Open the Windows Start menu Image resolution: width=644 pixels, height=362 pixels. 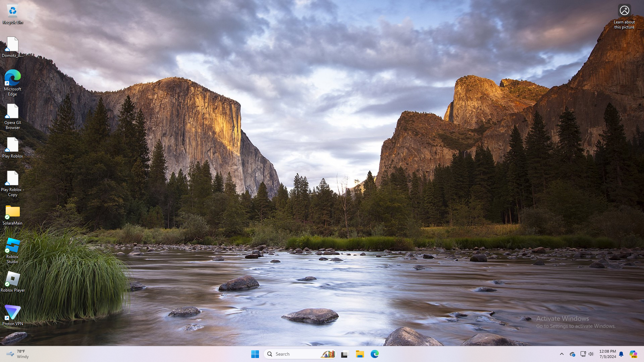click(x=255, y=354)
